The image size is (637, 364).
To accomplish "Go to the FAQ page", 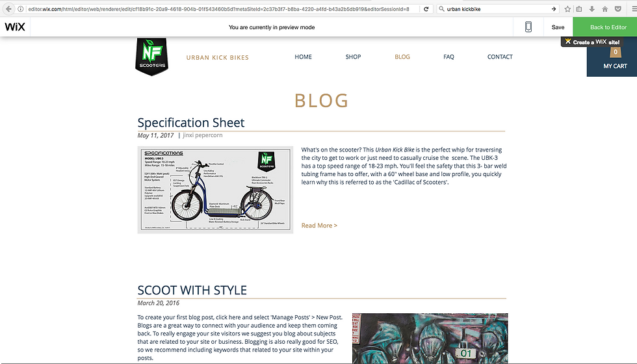I will pyautogui.click(x=448, y=57).
